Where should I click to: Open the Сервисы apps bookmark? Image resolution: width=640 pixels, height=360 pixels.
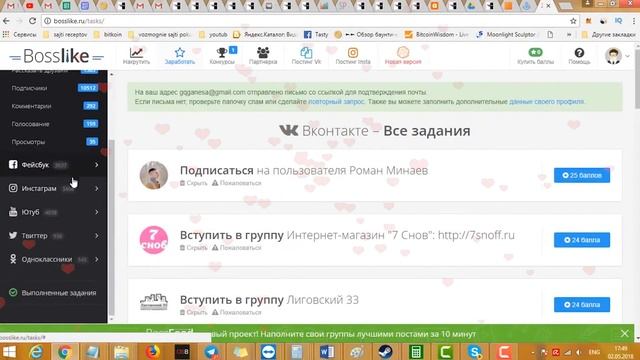[20, 35]
